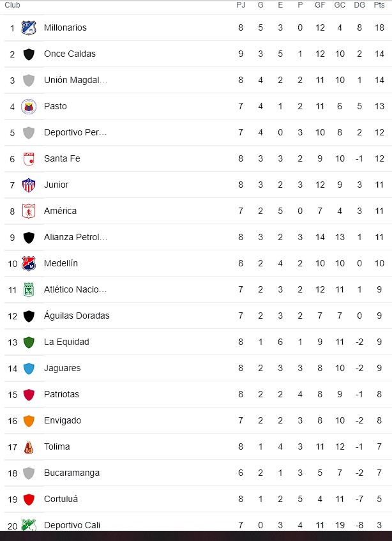Select the La Equidad team name
The height and width of the screenshot is (541, 392).
click(66, 342)
